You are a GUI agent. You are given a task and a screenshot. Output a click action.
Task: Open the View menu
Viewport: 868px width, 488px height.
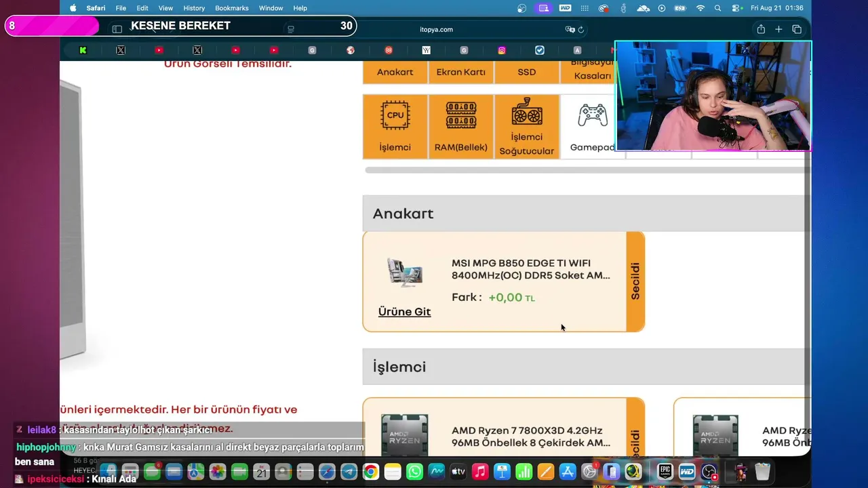(x=165, y=8)
